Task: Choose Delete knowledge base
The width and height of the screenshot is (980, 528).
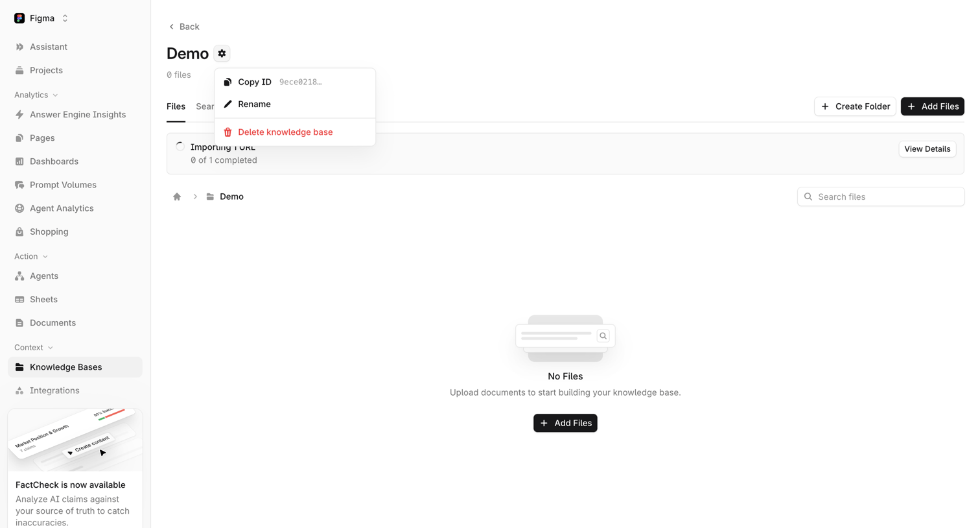Action: coord(295,132)
